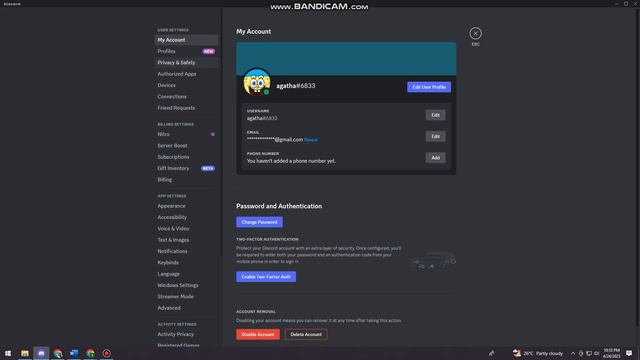Open Nitro billing settings
This screenshot has height=360, width=640.
[186, 134]
